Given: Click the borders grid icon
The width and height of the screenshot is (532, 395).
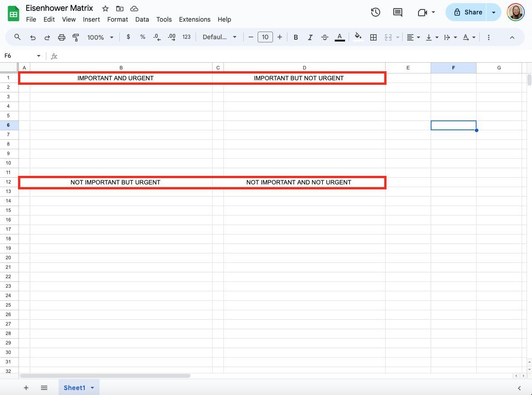Looking at the screenshot, I should (373, 37).
